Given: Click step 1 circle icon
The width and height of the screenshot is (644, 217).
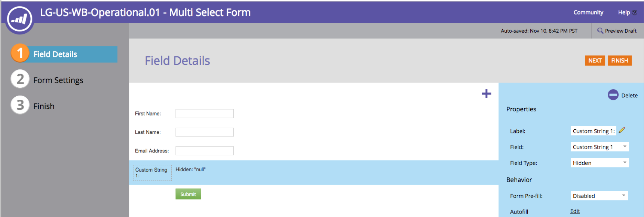Looking at the screenshot, I should [x=20, y=53].
